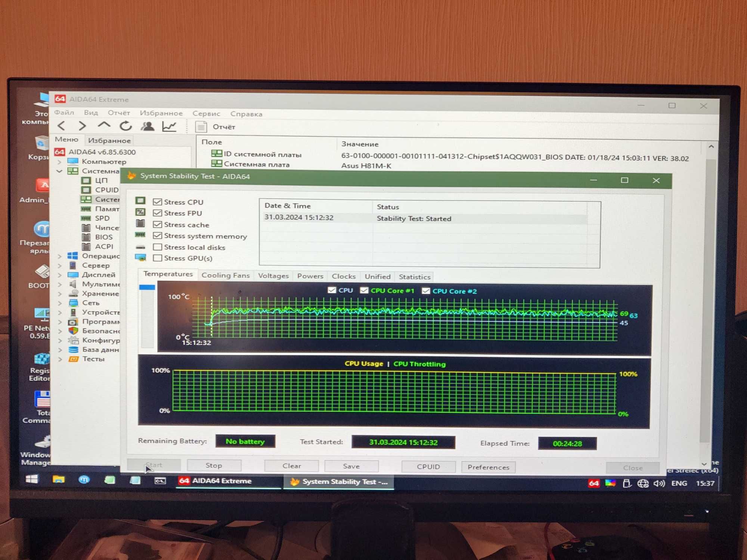
Task: Open the user manager icon in toolbar
Action: (148, 126)
